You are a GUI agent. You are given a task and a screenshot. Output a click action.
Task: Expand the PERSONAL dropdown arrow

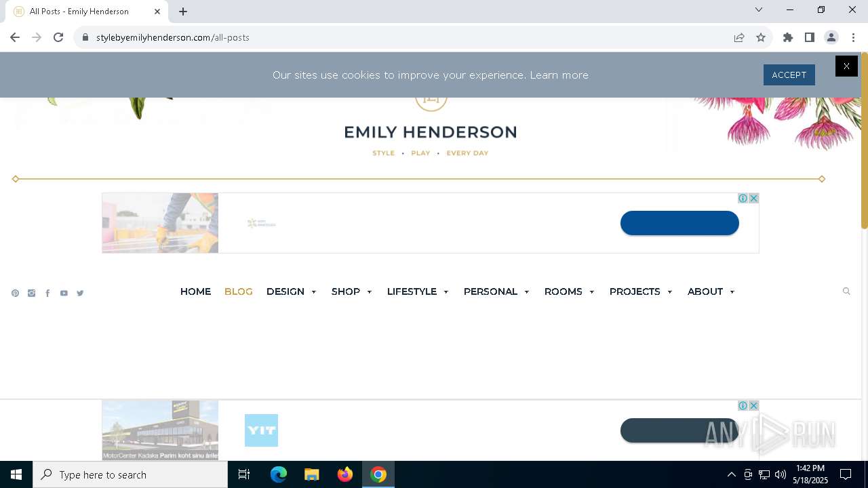point(527,292)
